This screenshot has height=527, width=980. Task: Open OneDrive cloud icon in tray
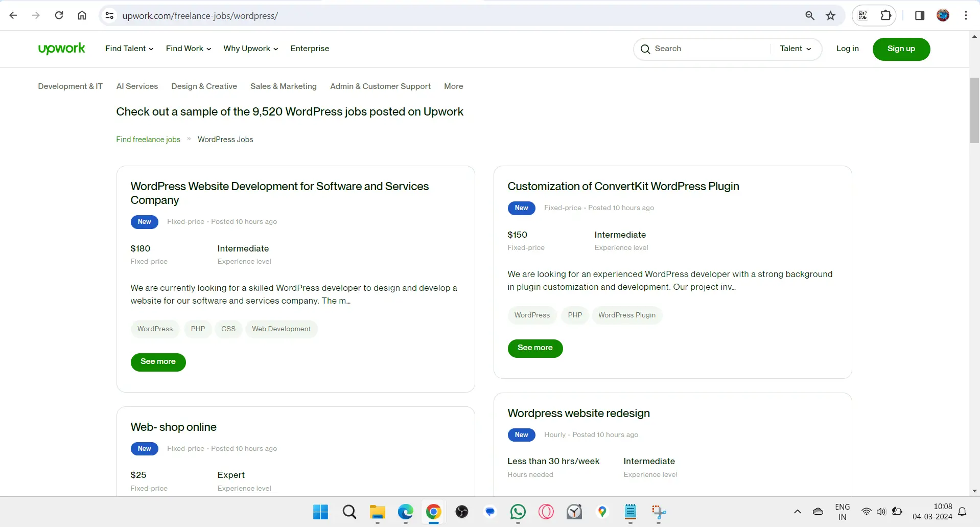coord(818,512)
